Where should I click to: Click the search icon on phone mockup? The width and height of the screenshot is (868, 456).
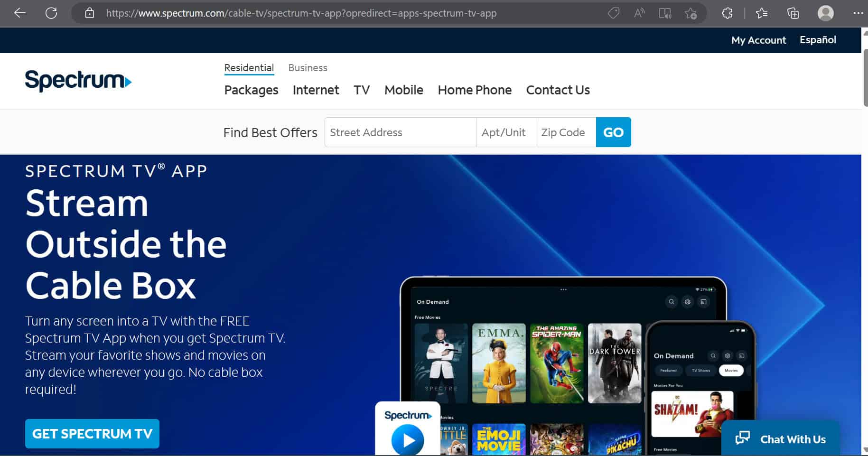click(x=713, y=355)
